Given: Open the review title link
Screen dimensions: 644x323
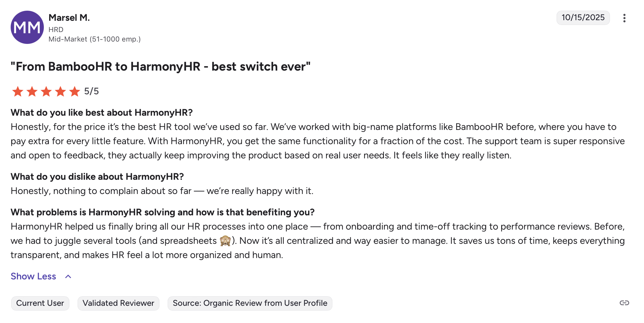Looking at the screenshot, I should (x=160, y=66).
